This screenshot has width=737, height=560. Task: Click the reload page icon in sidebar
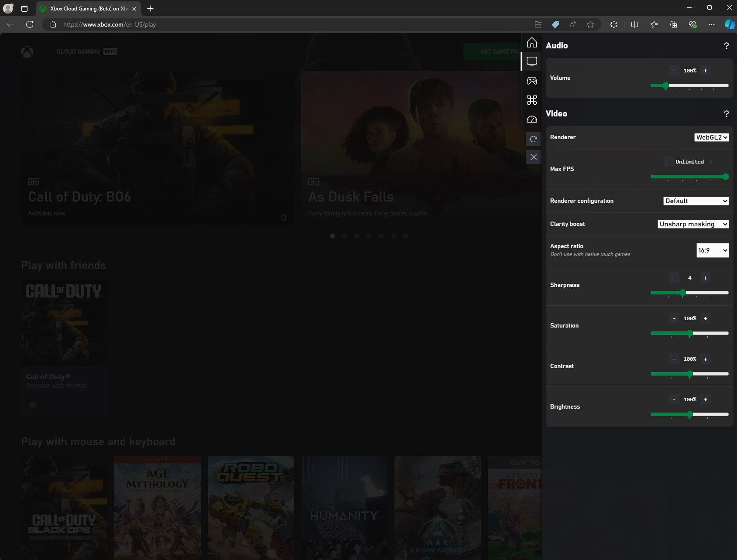pyautogui.click(x=533, y=139)
